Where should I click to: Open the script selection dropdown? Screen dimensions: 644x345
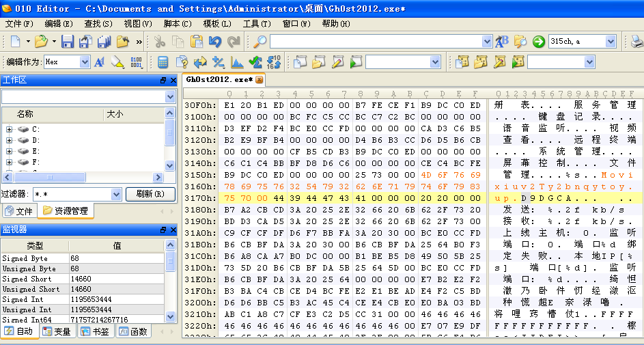[x=435, y=62]
